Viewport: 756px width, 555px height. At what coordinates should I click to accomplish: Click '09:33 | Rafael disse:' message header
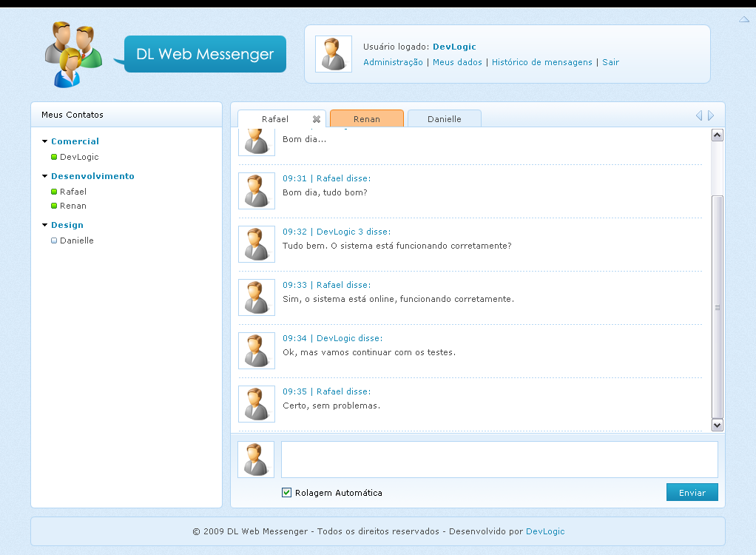(326, 285)
